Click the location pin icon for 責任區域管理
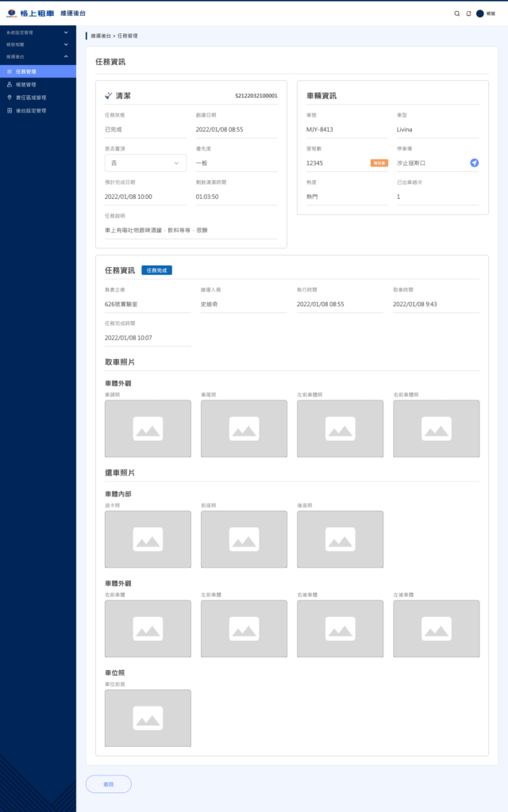This screenshot has width=508, height=812. 10,98
